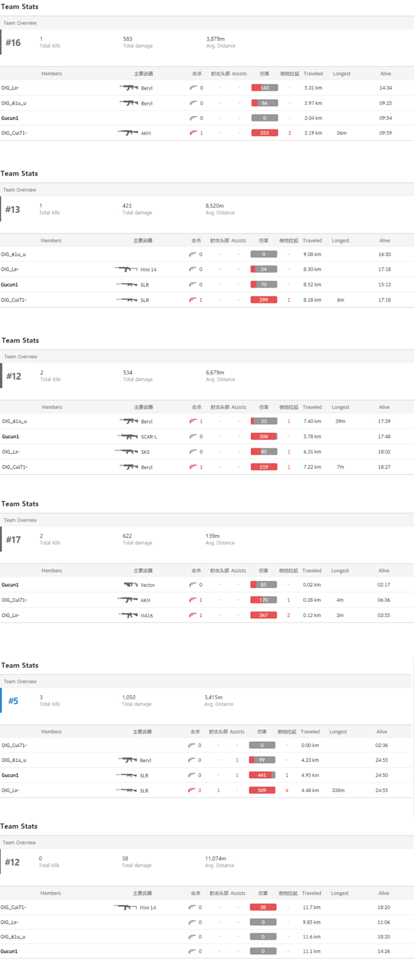Screen dimensions: 414x980
Task: Open Gucun1's profile in team #17
Action: pos(10,585)
